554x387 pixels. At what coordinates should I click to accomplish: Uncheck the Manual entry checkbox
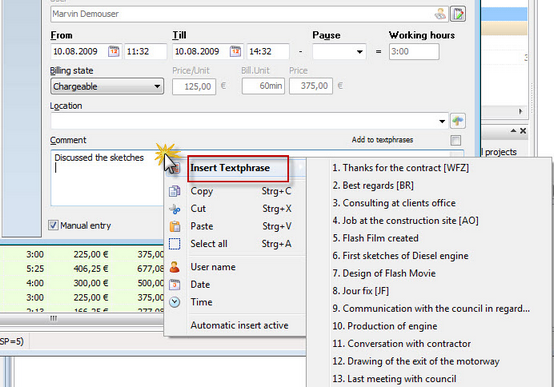53,225
